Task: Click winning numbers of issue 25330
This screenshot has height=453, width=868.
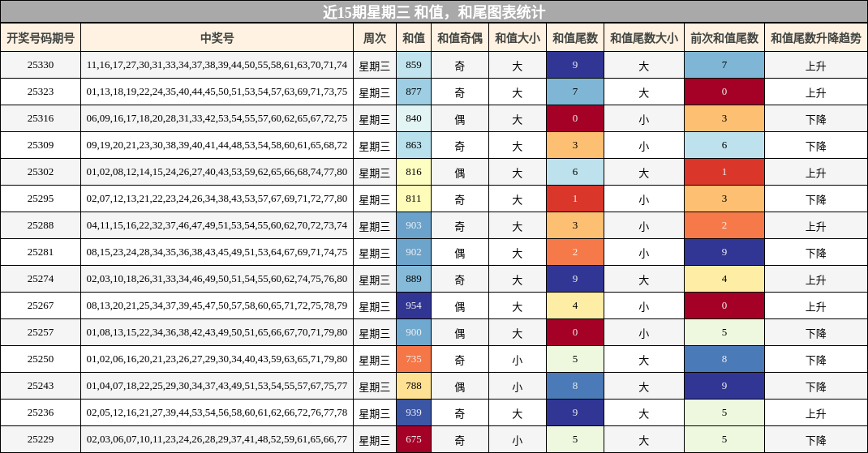Action: [x=217, y=65]
